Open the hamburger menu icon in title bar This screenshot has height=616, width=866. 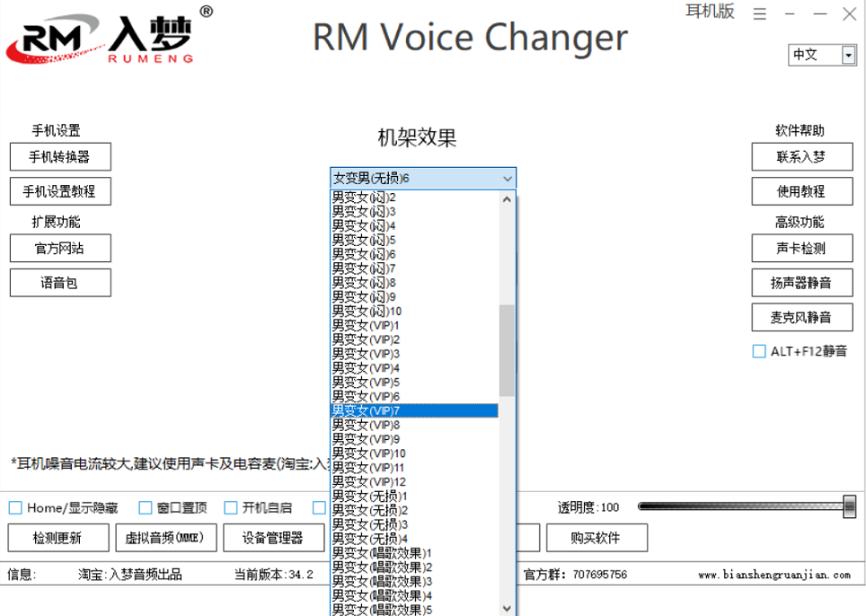click(759, 13)
